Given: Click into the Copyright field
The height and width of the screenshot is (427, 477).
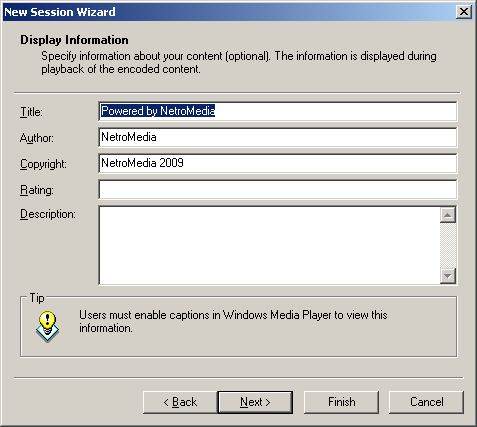Looking at the screenshot, I should pos(278,163).
